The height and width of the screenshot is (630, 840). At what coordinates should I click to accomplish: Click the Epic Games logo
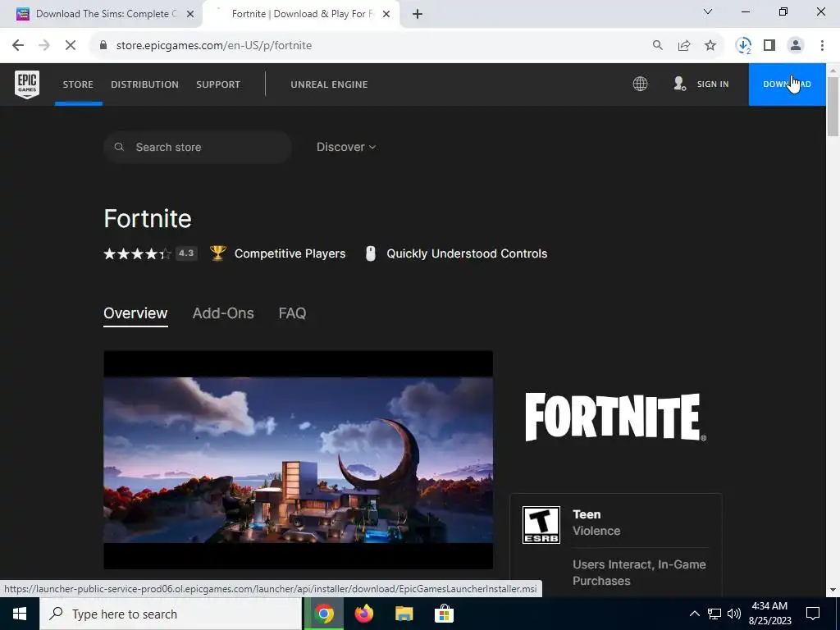point(27,84)
